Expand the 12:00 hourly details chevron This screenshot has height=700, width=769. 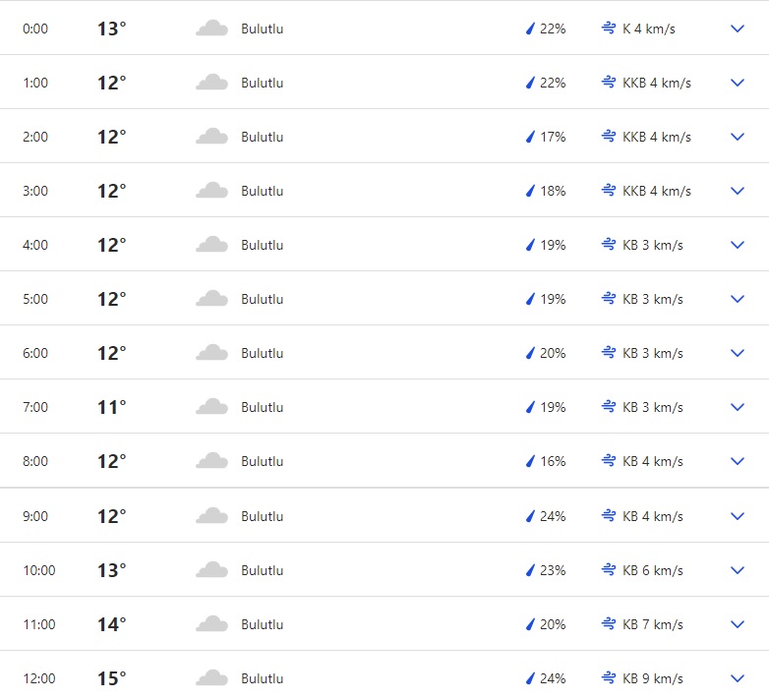pos(738,678)
